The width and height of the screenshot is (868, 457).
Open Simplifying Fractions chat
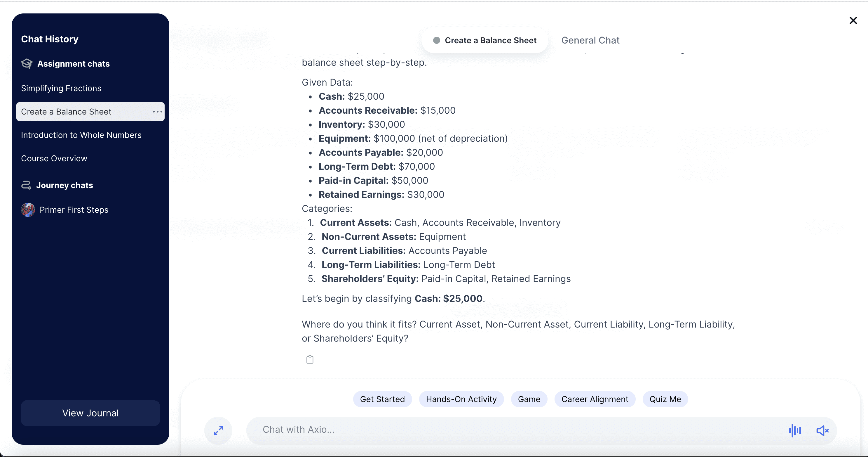61,88
